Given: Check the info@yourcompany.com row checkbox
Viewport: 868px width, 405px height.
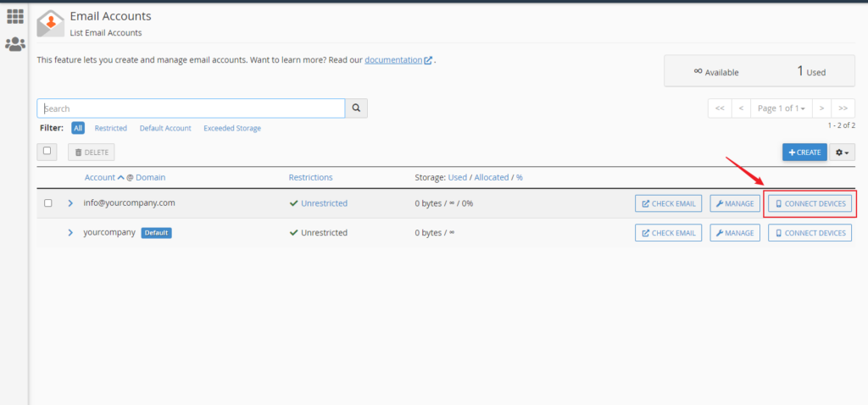Looking at the screenshot, I should pos(48,203).
